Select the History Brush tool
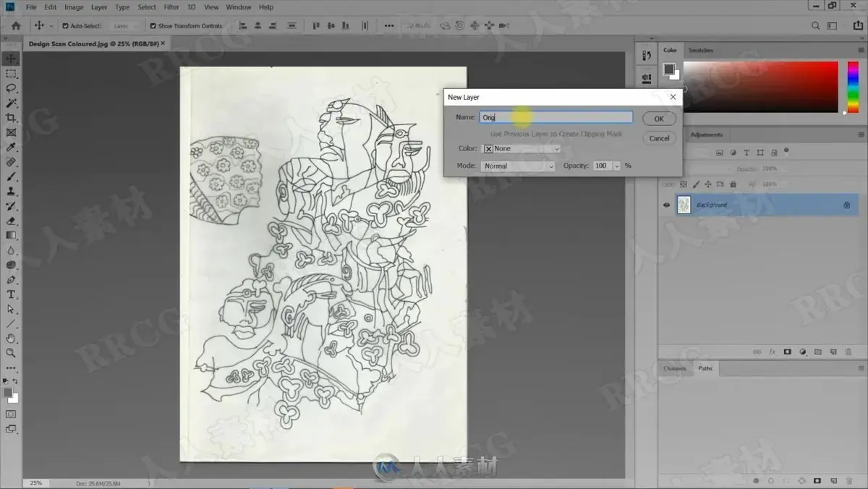 click(11, 206)
